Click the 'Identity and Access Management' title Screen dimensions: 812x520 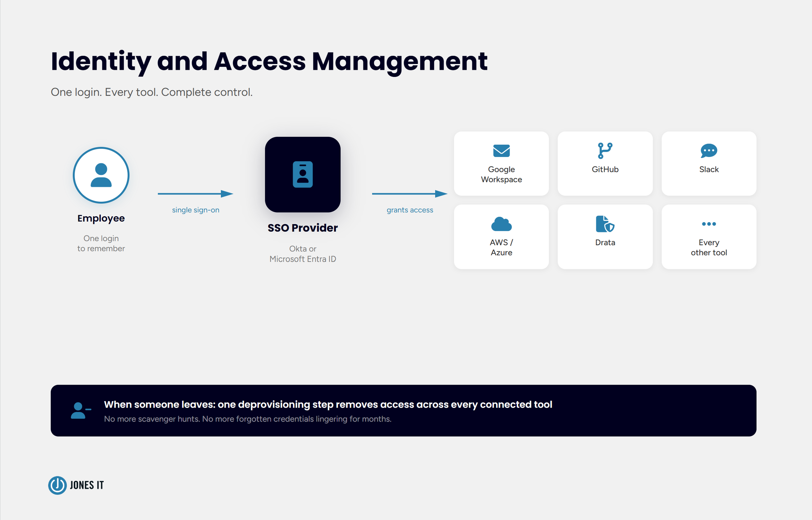point(269,61)
